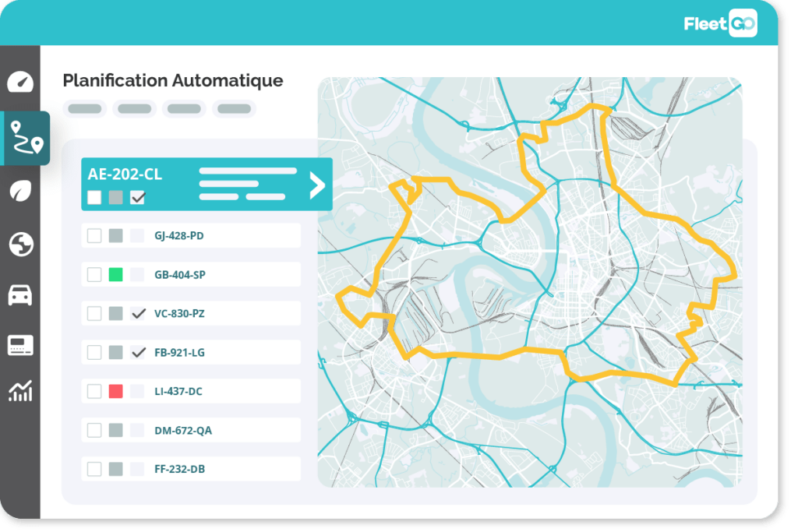Image resolution: width=798 pixels, height=532 pixels.
Task: Click the grey status swatch of FF-232-DB
Action: 116,469
